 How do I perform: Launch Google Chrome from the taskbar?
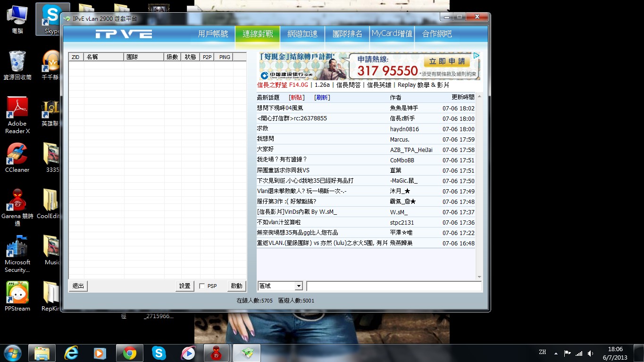(130, 353)
